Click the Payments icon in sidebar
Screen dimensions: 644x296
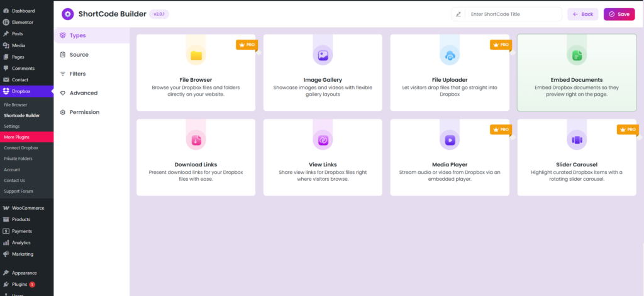pyautogui.click(x=6, y=231)
